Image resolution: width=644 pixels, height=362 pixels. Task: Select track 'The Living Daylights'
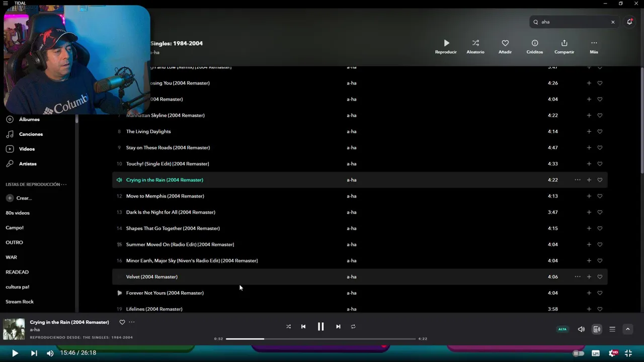coord(148,132)
